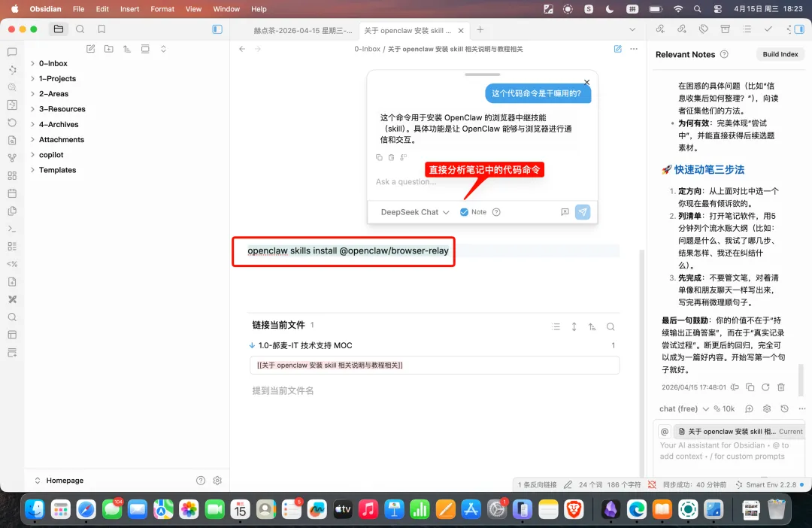Open the Homepage vault switcher

tap(59, 481)
